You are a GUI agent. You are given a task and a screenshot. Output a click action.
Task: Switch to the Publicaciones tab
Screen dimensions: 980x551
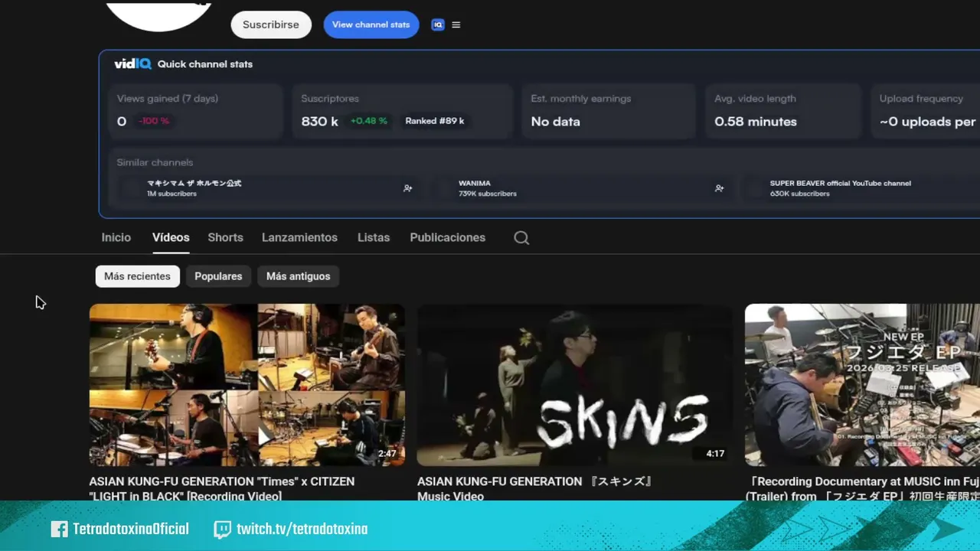click(x=448, y=237)
